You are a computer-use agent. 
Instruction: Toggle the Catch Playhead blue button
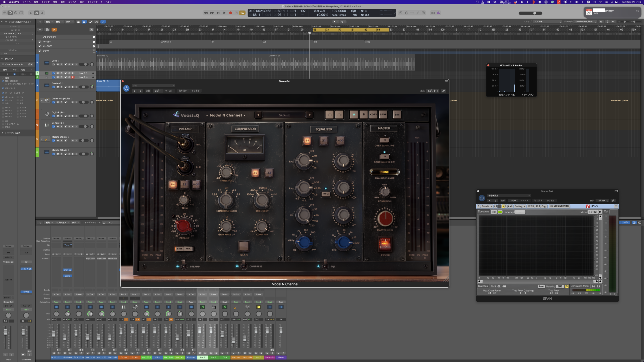103,22
